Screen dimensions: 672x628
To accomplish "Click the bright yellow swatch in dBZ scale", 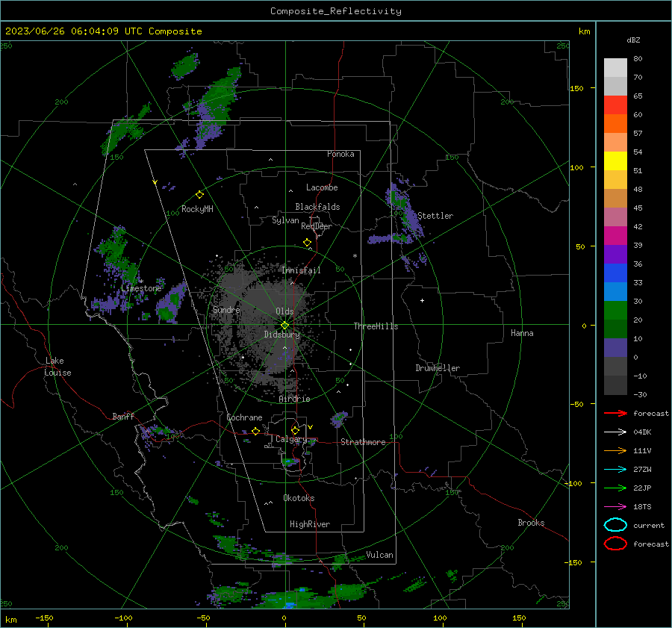I will point(615,161).
